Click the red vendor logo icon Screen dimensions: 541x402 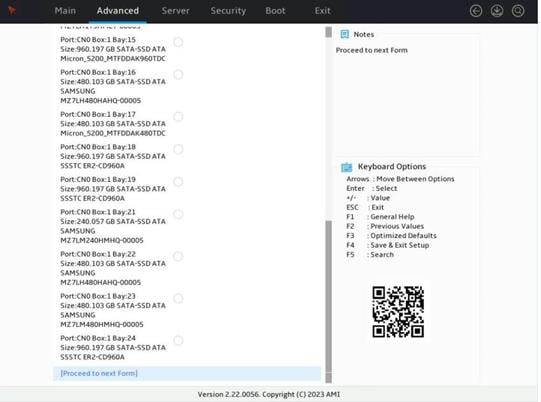click(x=12, y=11)
